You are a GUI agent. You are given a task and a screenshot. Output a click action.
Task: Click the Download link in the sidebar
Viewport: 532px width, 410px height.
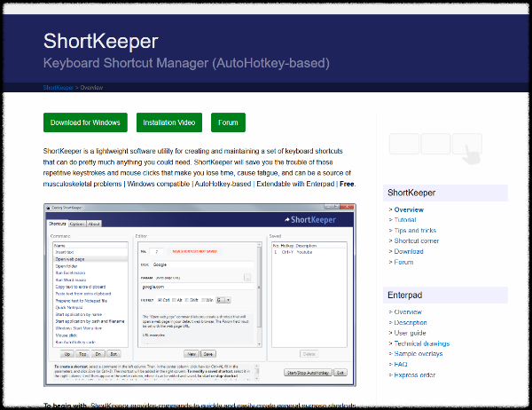pos(409,251)
